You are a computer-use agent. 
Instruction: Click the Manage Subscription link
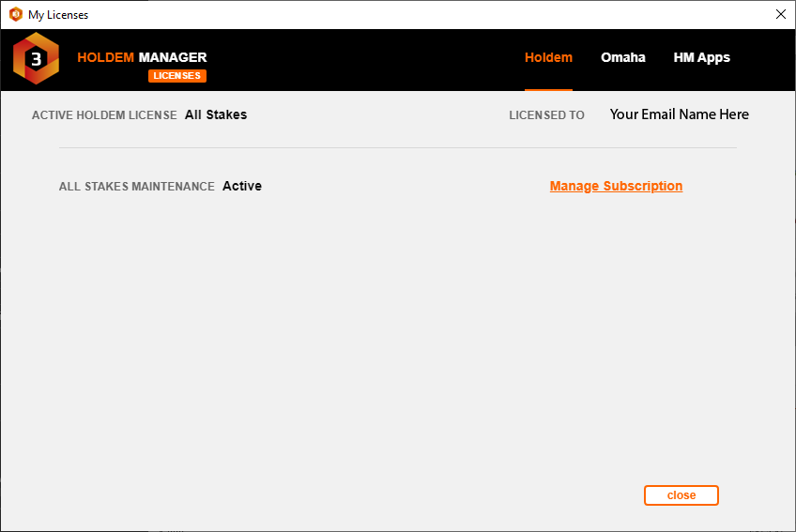point(616,187)
